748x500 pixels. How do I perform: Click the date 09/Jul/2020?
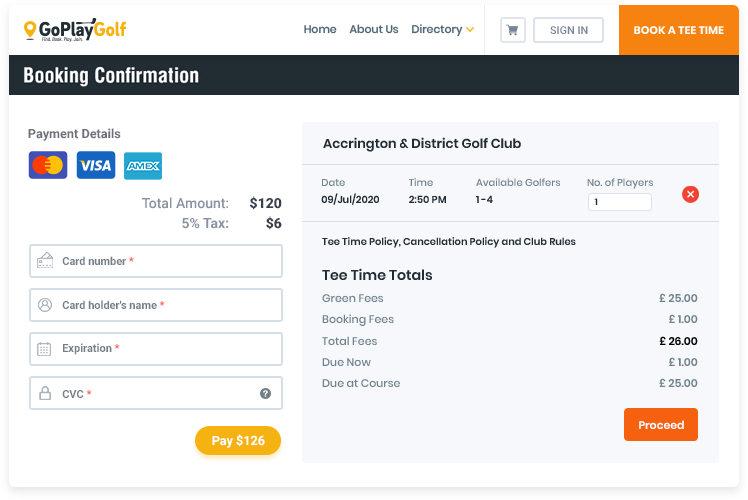tap(350, 199)
